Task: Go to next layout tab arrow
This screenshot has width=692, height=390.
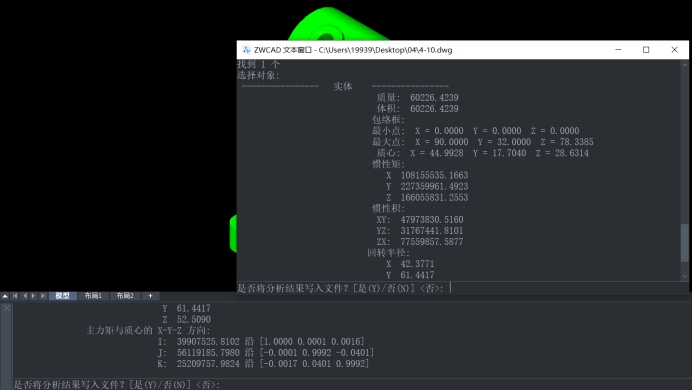Action: 34,296
